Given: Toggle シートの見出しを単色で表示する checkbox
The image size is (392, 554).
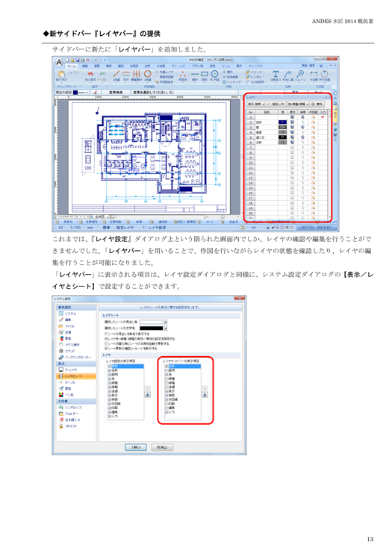Looking at the screenshot, I should tap(106, 334).
